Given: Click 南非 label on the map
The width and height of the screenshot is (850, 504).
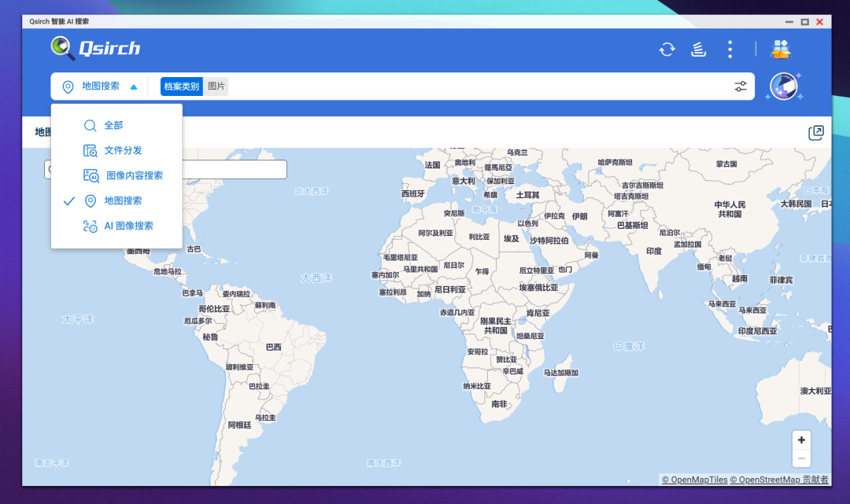Looking at the screenshot, I should coord(499,404).
